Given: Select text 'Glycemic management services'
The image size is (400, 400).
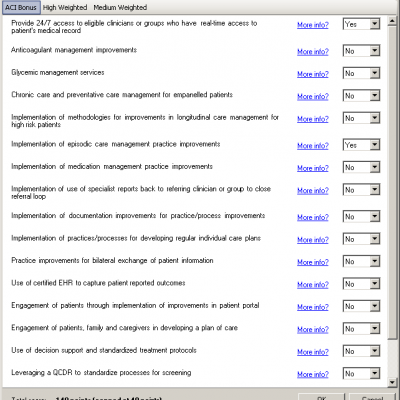Looking at the screenshot, I should pos(58,72).
